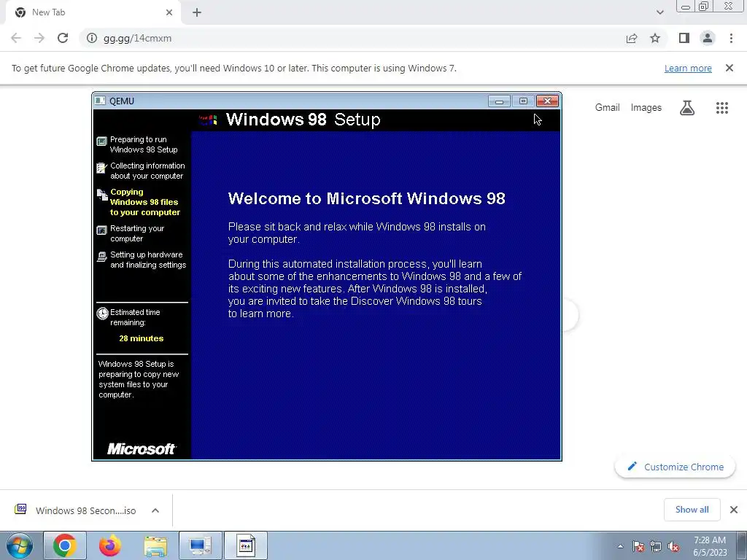Close the New Tab tab
The width and height of the screenshot is (747, 560).
(x=169, y=12)
